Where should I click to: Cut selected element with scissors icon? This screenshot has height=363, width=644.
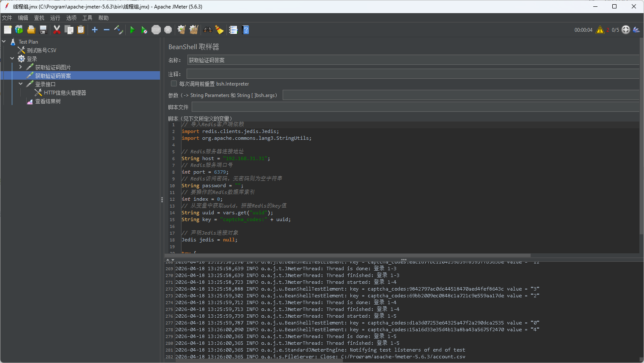point(57,30)
